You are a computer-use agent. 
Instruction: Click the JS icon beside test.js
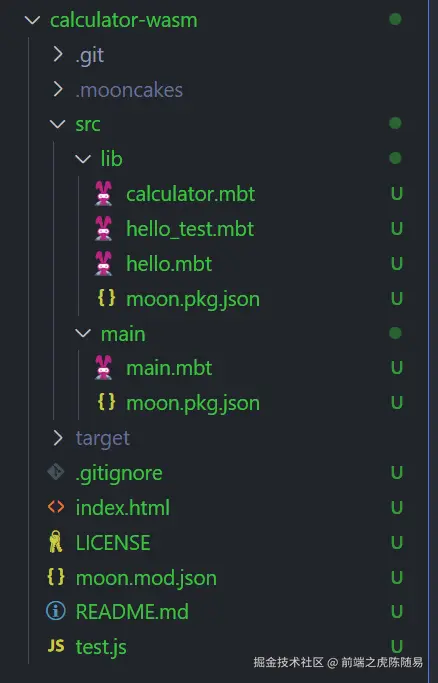coord(56,646)
